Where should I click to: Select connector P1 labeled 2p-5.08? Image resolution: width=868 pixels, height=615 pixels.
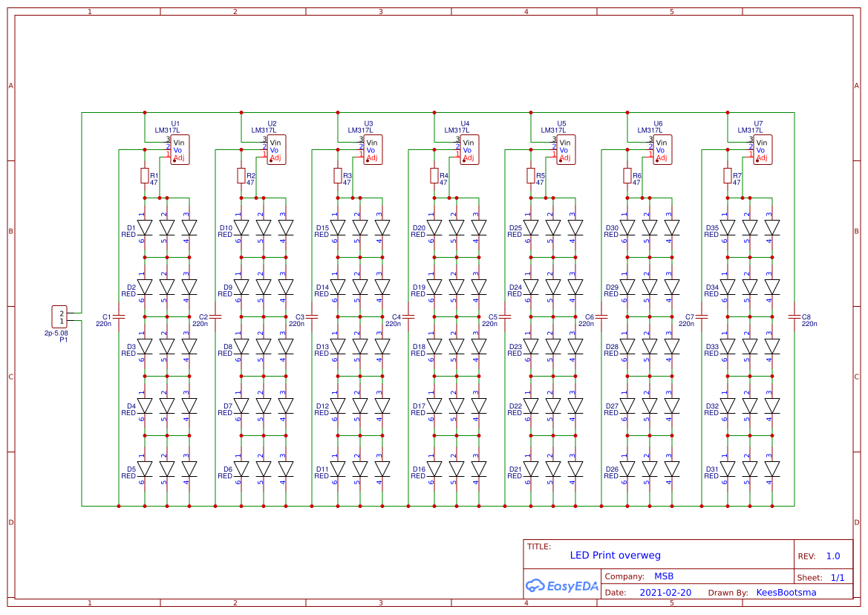tap(59, 315)
